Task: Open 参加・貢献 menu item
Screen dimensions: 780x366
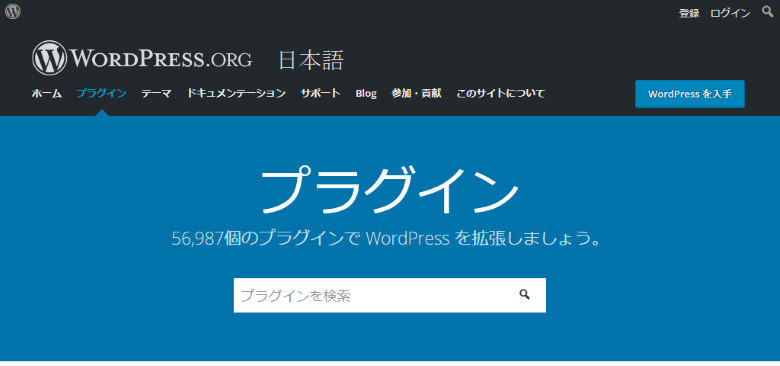Action: pos(416,93)
